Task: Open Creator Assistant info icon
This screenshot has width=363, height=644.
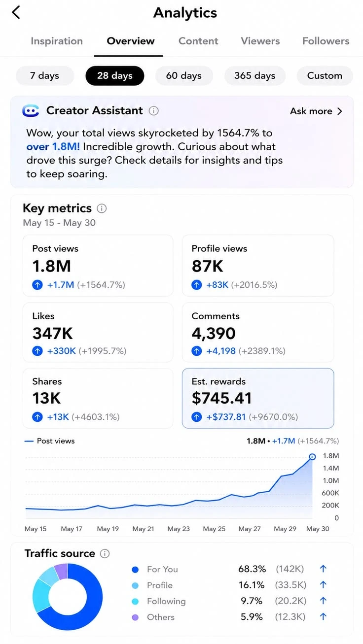Action: (x=154, y=111)
